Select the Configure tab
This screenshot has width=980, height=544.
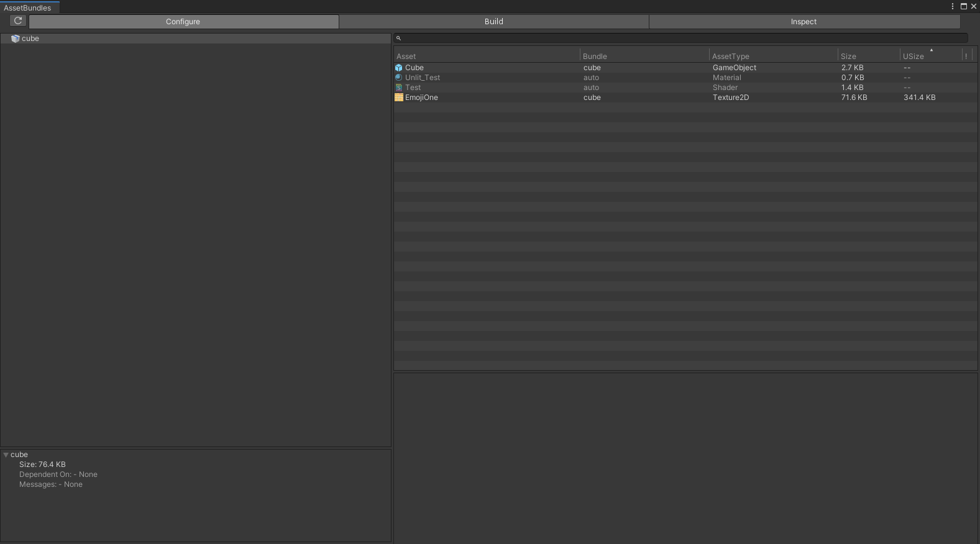coord(183,22)
